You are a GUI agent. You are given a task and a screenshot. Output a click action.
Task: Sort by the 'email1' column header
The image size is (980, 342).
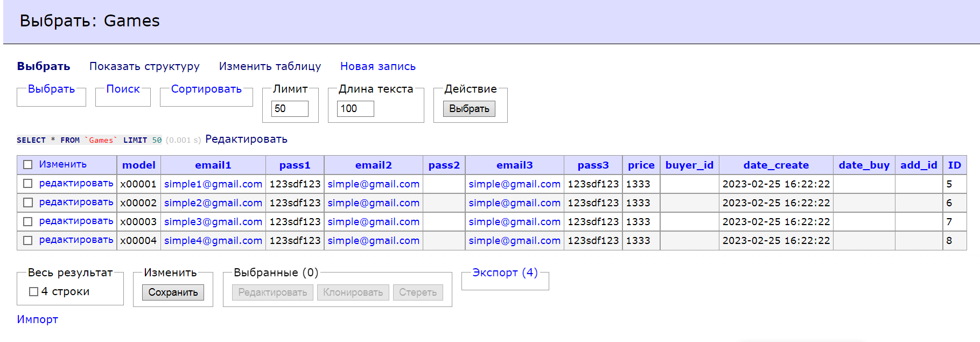coord(213,165)
